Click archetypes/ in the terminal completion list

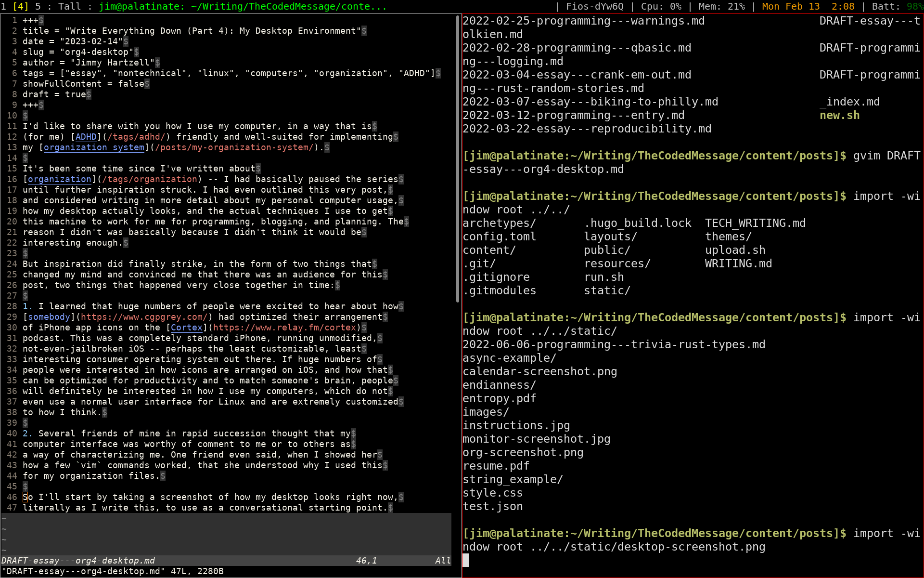[x=500, y=223]
